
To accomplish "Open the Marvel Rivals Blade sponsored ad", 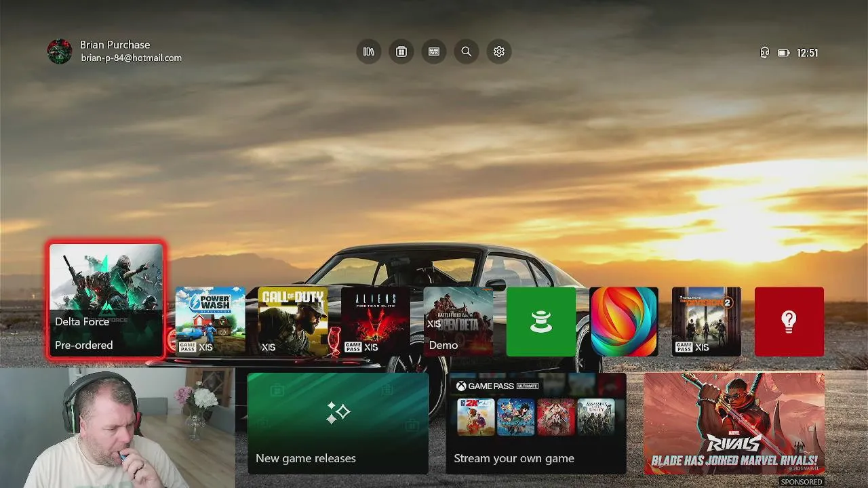I will (734, 423).
